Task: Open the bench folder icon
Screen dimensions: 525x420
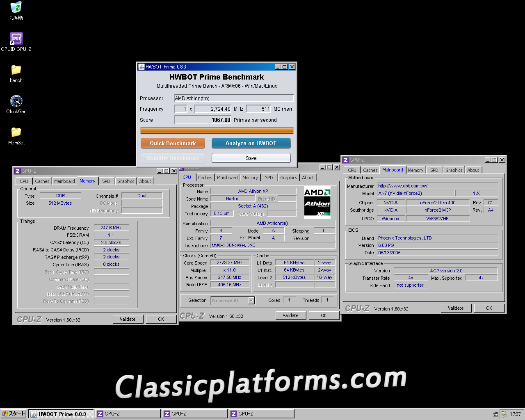Action: pyautogui.click(x=16, y=73)
